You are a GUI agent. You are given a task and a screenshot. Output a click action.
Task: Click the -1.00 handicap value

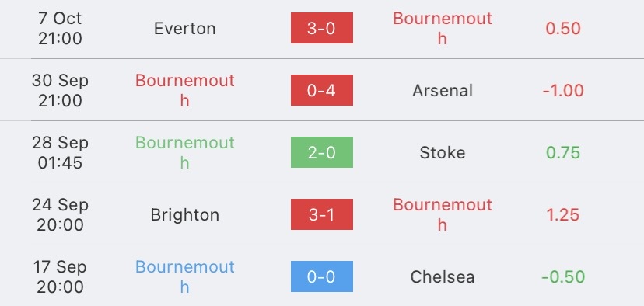563,91
